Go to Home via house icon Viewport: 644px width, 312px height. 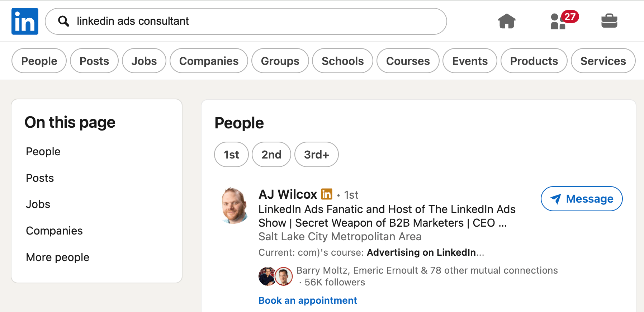(x=507, y=21)
